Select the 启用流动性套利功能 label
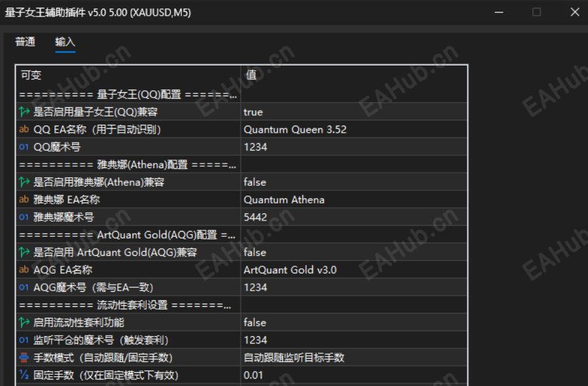588x386 pixels. [x=79, y=323]
